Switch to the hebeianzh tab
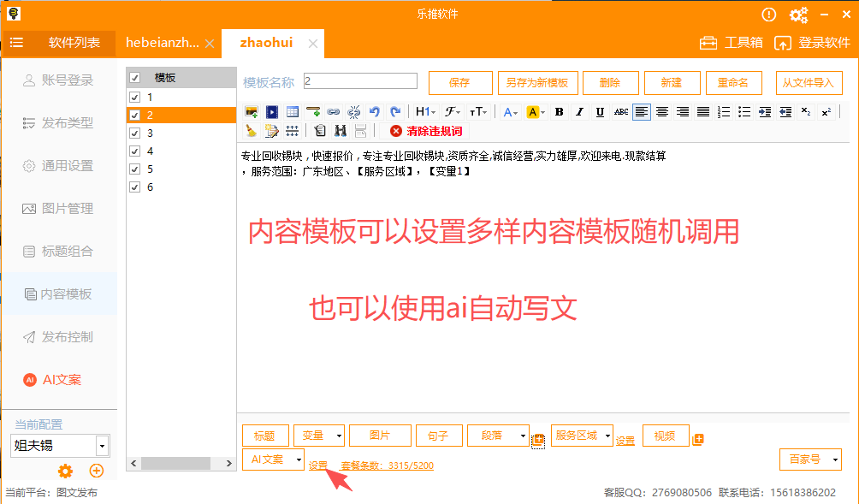859x504 pixels. click(163, 41)
